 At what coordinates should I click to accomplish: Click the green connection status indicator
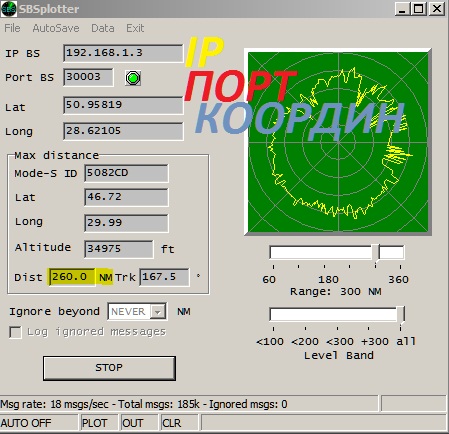pyautogui.click(x=133, y=78)
